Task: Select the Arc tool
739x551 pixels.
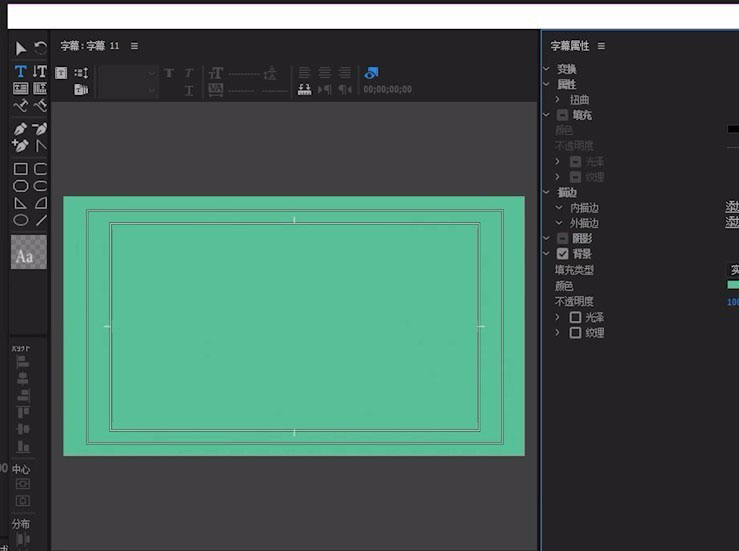Action: point(41,203)
